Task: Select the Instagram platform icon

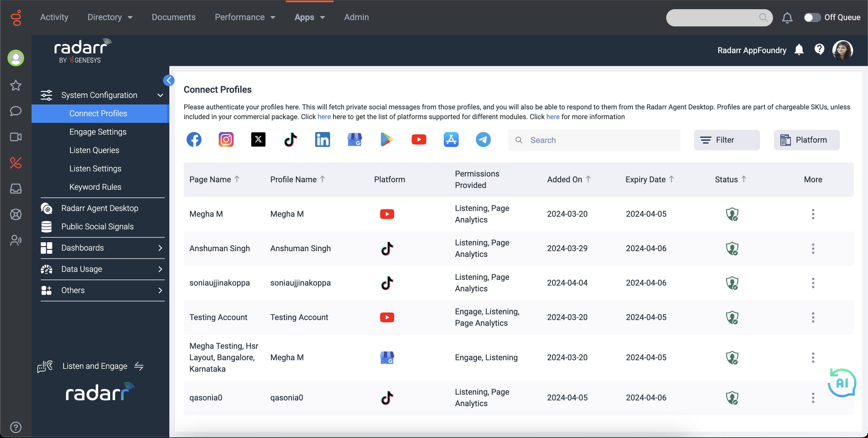Action: pyautogui.click(x=226, y=139)
